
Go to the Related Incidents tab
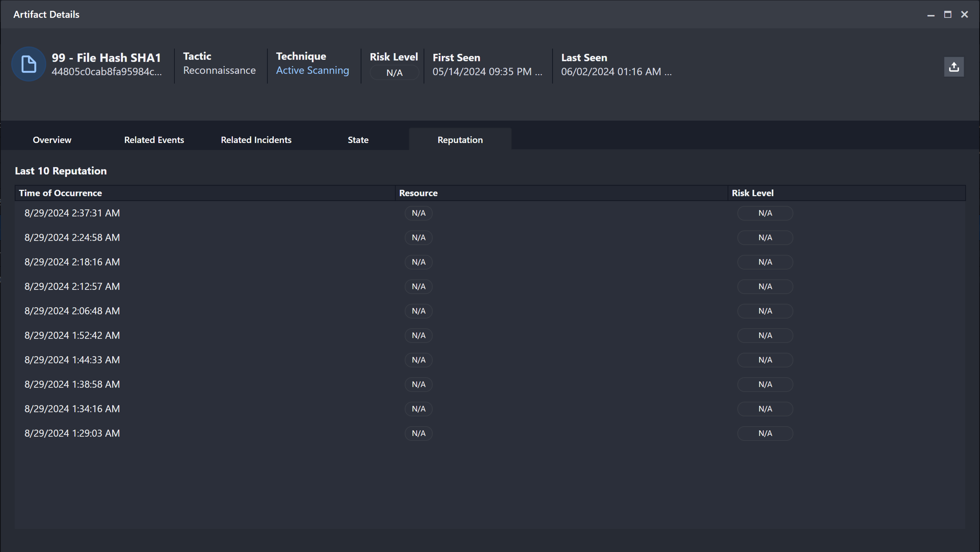(x=256, y=140)
